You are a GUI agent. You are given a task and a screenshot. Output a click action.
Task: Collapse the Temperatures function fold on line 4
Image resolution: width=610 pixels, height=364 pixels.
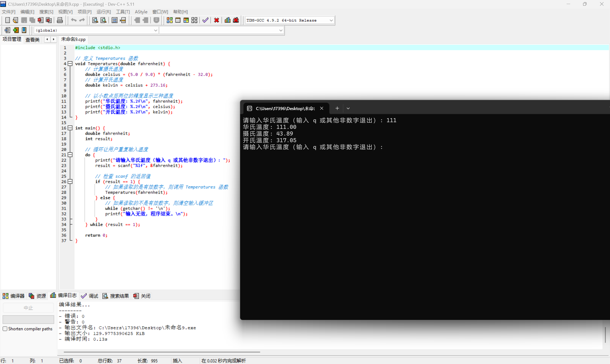click(70, 64)
